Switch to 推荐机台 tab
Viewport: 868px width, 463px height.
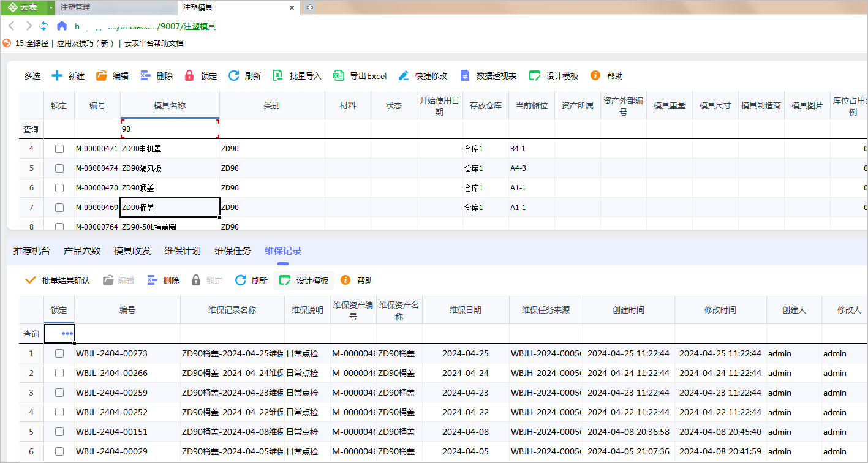tap(31, 251)
